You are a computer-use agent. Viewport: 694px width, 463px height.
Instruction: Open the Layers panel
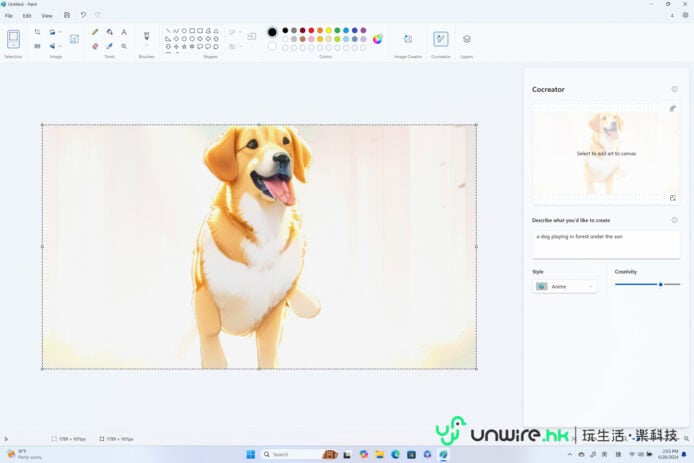467,39
